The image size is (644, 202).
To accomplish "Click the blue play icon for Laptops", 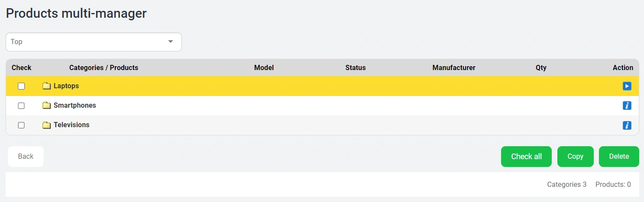I will (x=627, y=86).
